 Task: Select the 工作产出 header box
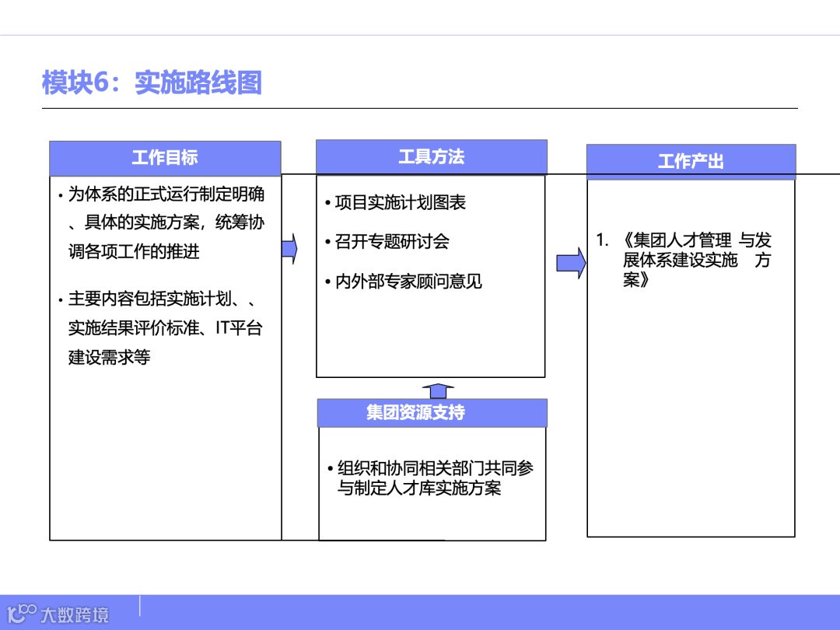click(x=691, y=161)
